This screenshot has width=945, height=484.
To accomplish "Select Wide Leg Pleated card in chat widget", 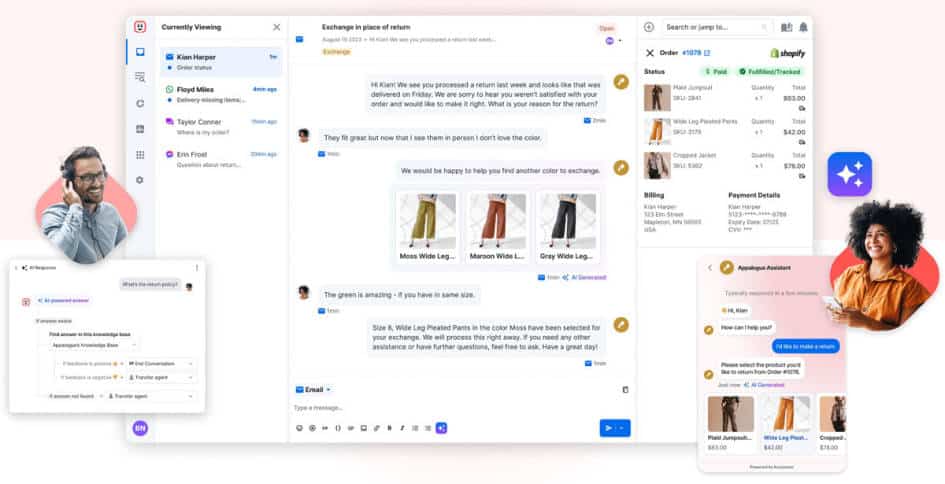I will 786,424.
